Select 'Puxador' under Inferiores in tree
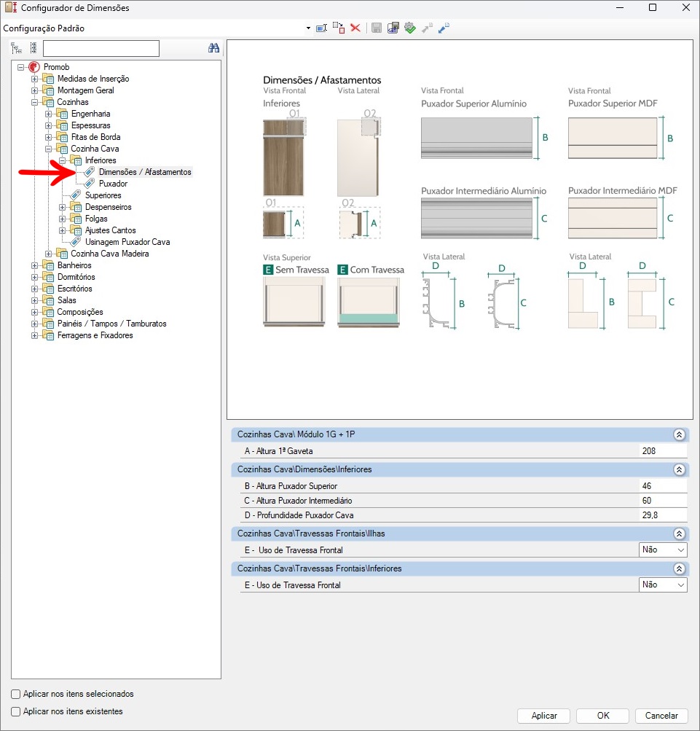 tap(113, 184)
